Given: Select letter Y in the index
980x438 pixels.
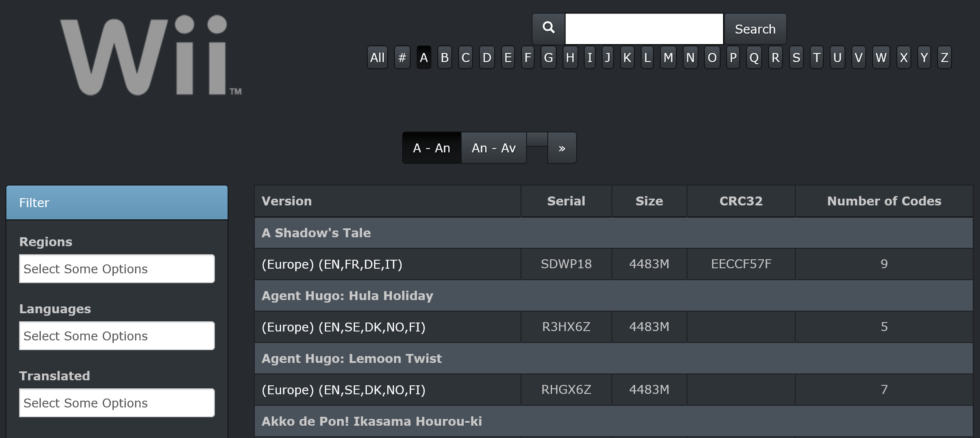Looking at the screenshot, I should [924, 57].
